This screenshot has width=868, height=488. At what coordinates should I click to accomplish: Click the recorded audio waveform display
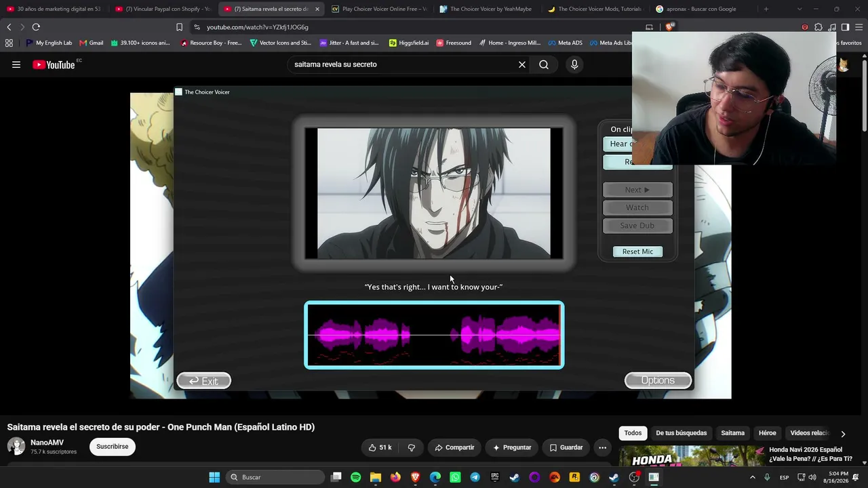click(434, 335)
